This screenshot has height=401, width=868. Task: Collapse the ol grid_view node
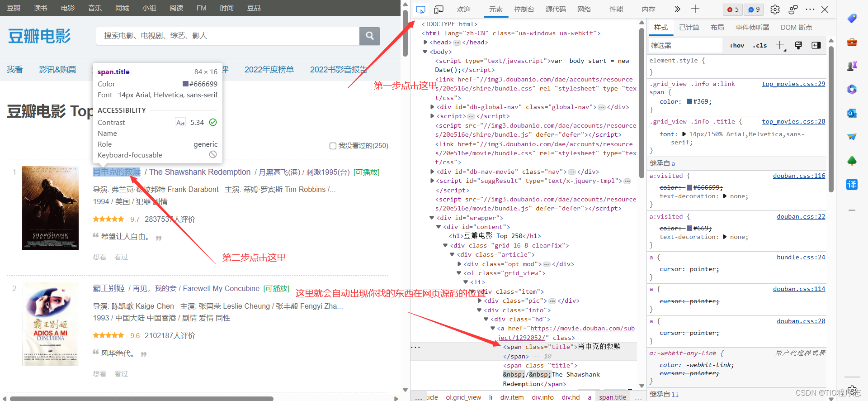click(x=459, y=273)
